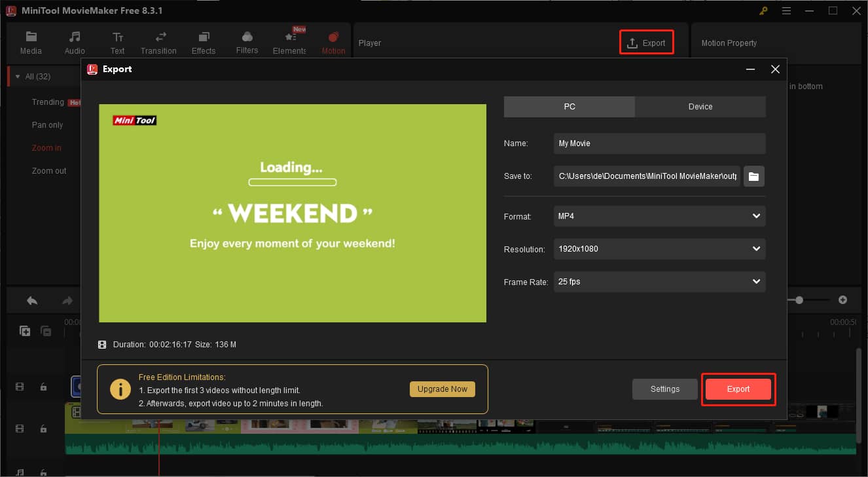The height and width of the screenshot is (477, 868).
Task: Open the Motion panel
Action: point(333,41)
